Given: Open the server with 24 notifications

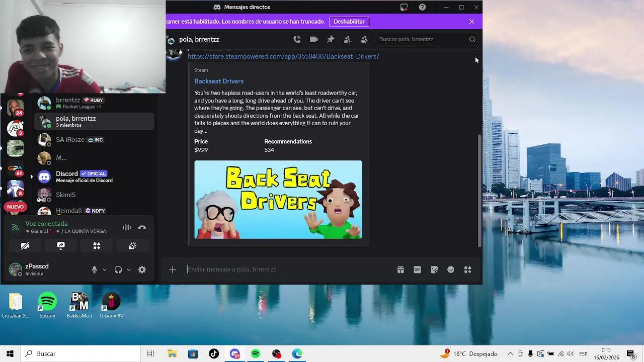Looking at the screenshot, I should tap(15, 107).
